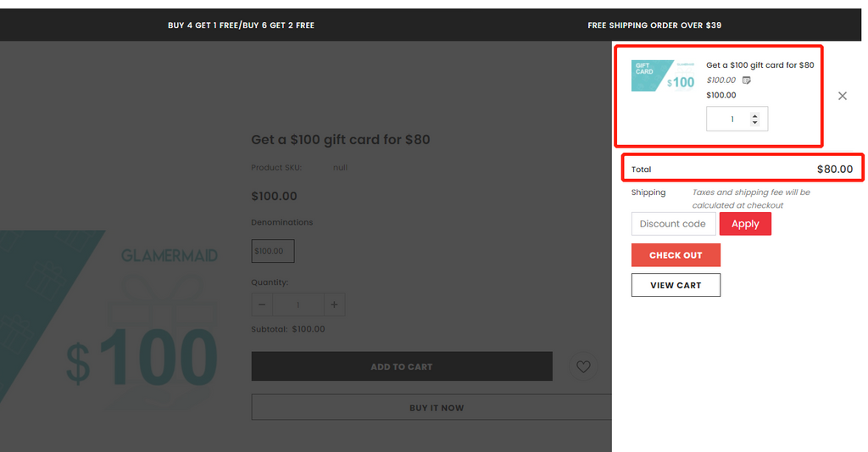Increase cart item quantity with up arrow
The height and width of the screenshot is (452, 868).
point(755,114)
